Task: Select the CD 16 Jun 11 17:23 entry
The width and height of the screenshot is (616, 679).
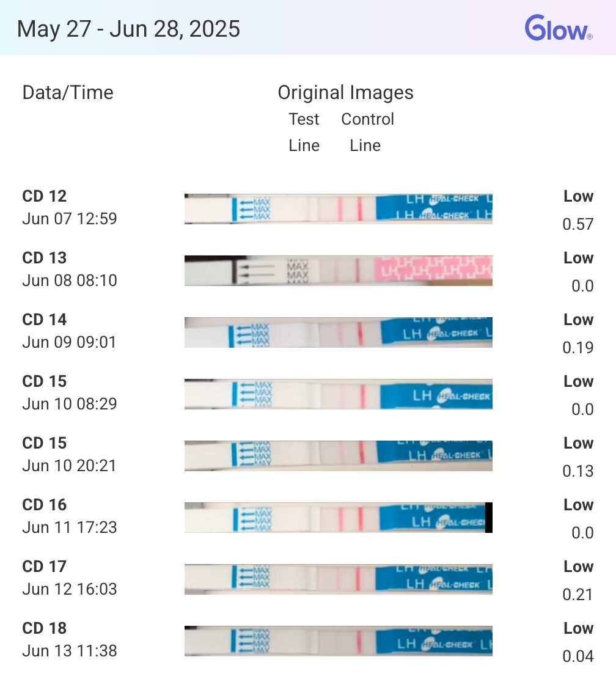Action: coord(69,516)
